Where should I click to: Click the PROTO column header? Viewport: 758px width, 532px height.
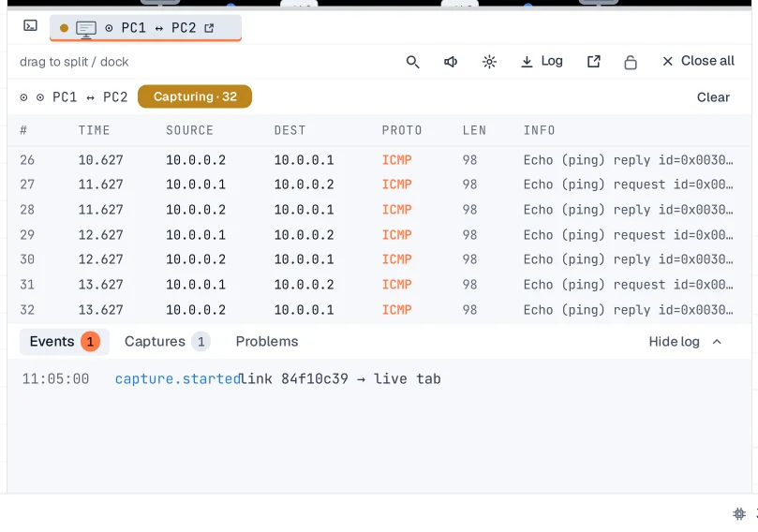(x=402, y=130)
